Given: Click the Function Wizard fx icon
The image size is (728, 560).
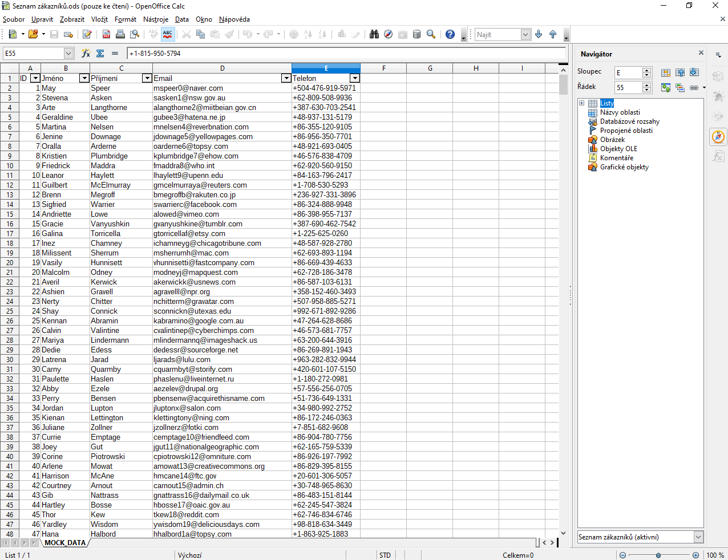Looking at the screenshot, I should [86, 53].
